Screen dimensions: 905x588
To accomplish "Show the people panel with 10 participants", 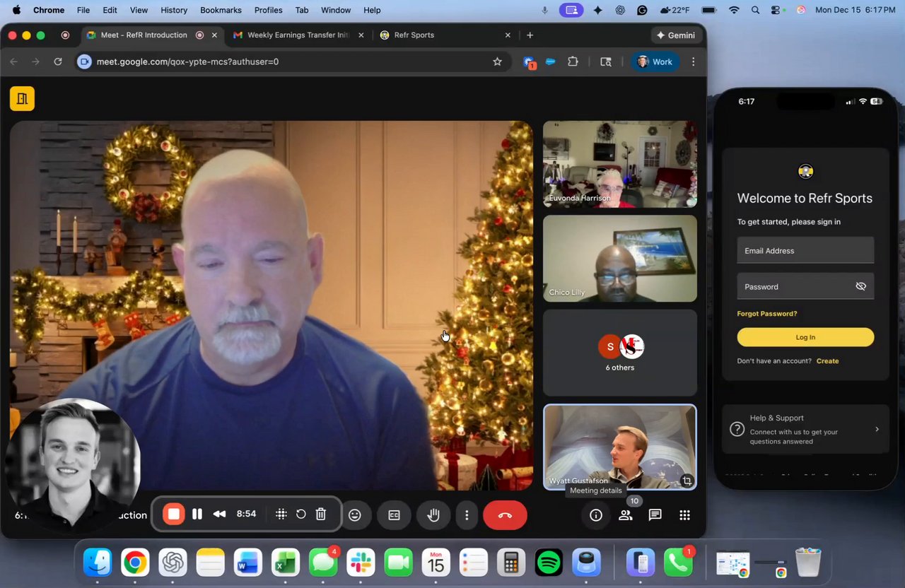I will tap(626, 515).
